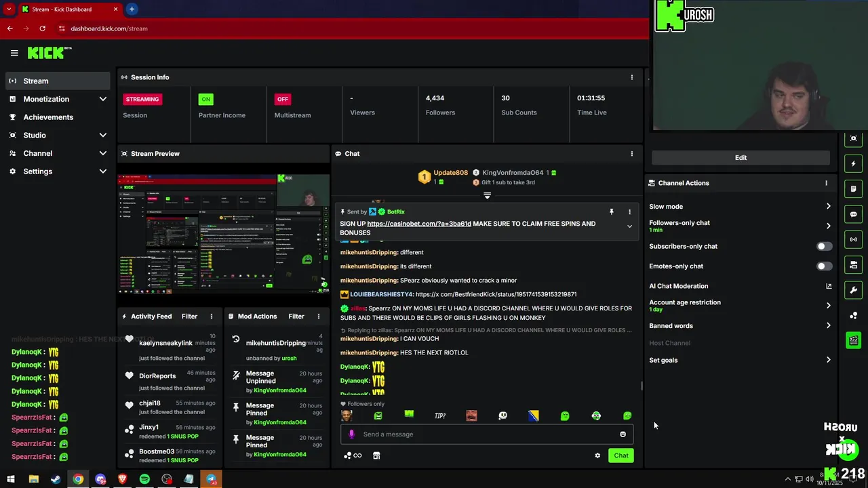Screen dimensions: 868x488
Task: Click the Kick logo in header
Action: (x=50, y=53)
